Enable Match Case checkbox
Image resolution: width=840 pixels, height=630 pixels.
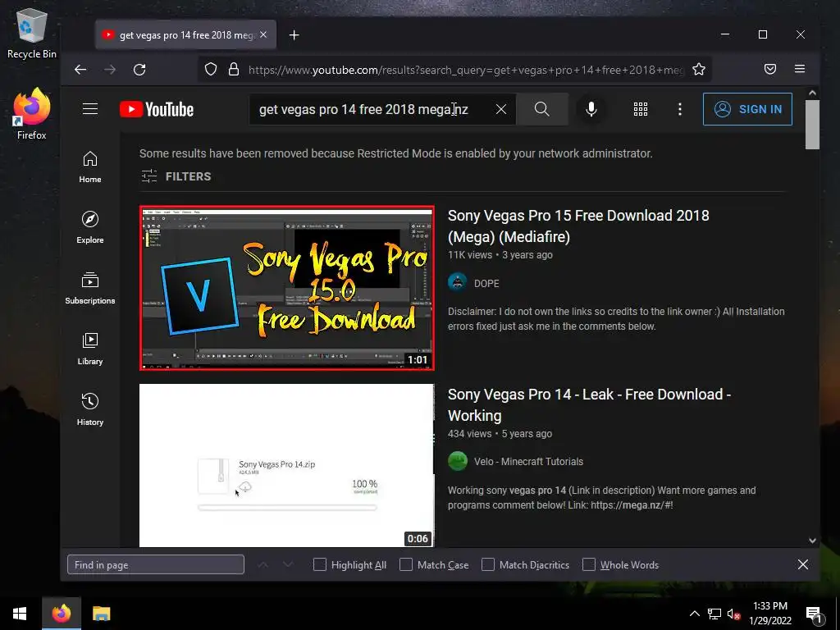406,564
